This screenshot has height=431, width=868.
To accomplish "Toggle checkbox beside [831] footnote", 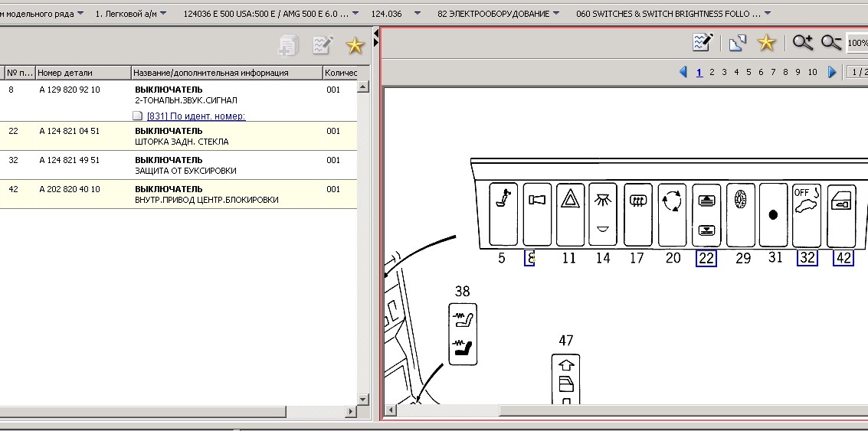I will point(138,116).
